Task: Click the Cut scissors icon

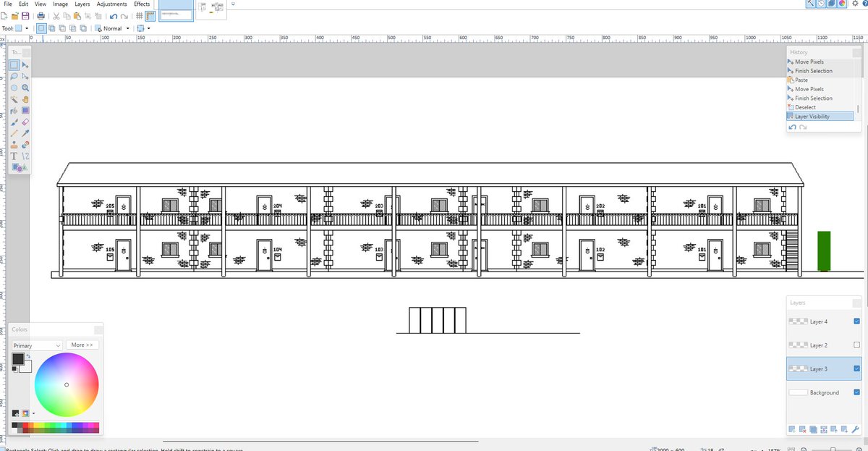Action: [x=56, y=16]
